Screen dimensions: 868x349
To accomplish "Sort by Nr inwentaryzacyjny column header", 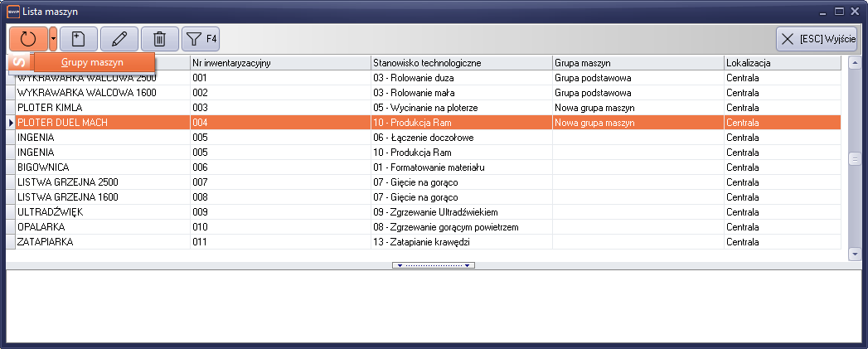I will pyautogui.click(x=279, y=63).
